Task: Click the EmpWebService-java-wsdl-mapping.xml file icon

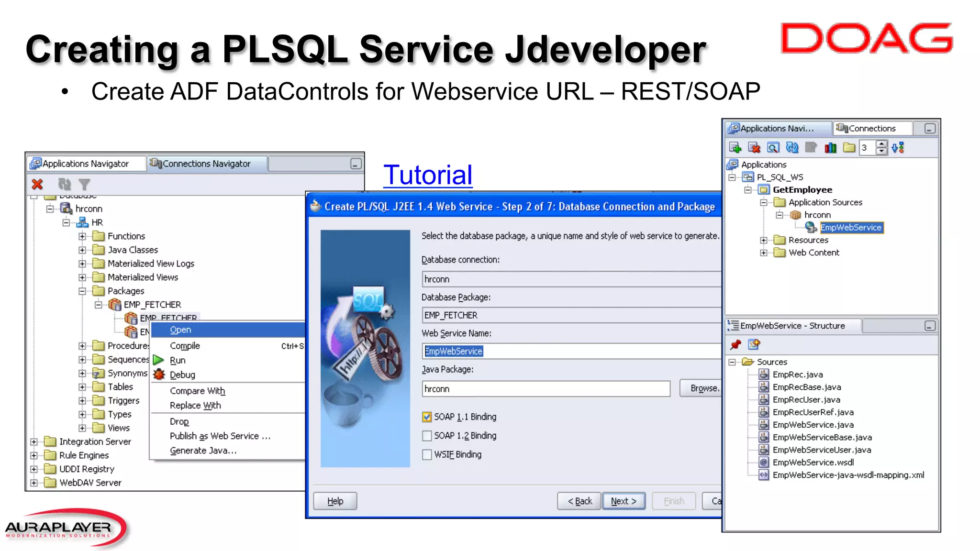Action: 764,475
